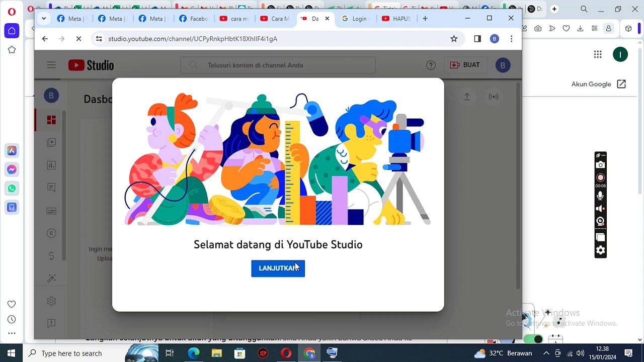Viewport: 644px width, 362px height.
Task: Open the Customization wand icon in Studio sidebar
Action: [x=51, y=279]
